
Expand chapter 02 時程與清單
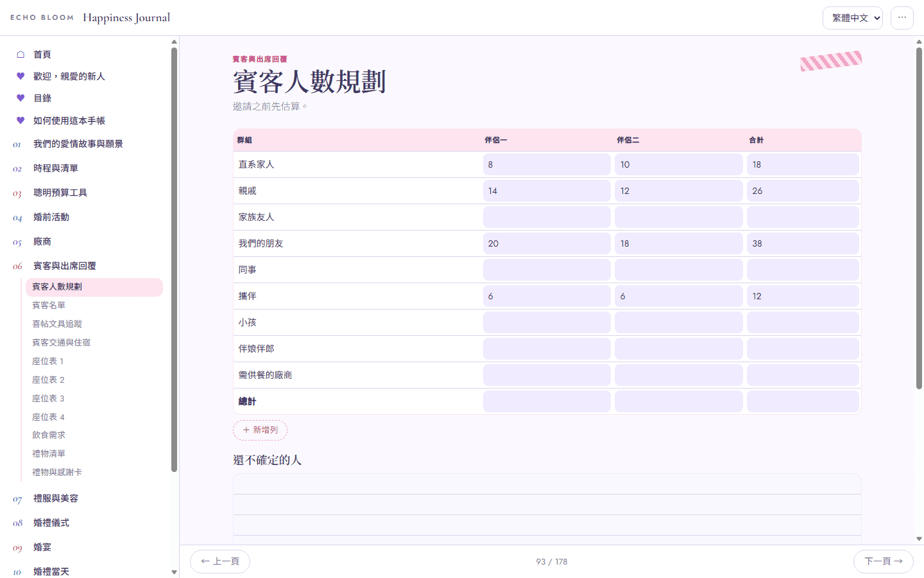[x=87, y=168]
